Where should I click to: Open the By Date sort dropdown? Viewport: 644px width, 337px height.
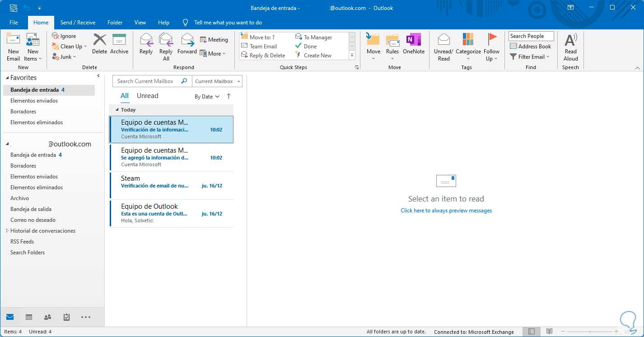click(207, 96)
